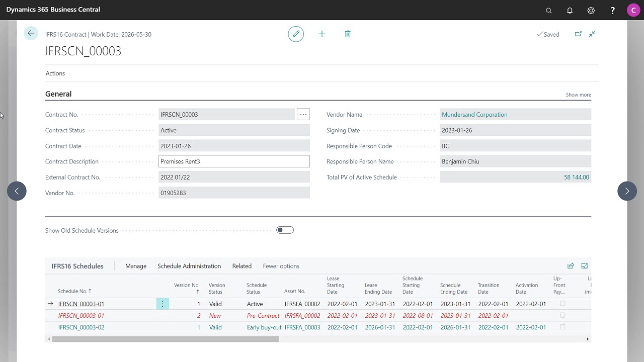This screenshot has width=644, height=362.
Task: Tick Up-Front Pay checkbox for Pre-Contract row
Action: 562,315
